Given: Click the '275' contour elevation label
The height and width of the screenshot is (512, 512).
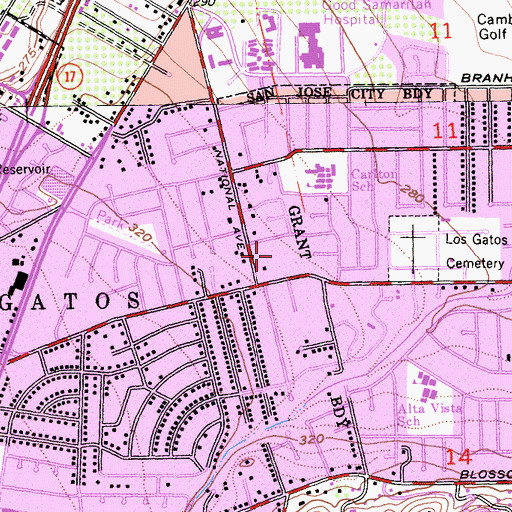Looking at the screenshot, I should [x=28, y=59].
